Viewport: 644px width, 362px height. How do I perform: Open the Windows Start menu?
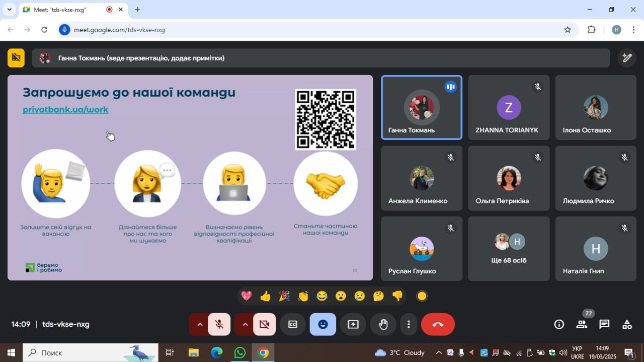coord(11,352)
